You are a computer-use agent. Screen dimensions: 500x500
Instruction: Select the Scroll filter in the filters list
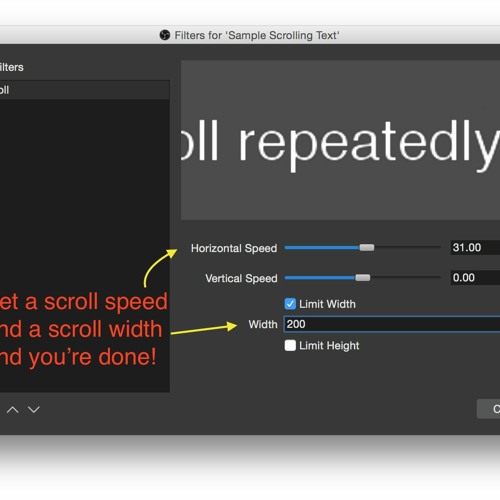coord(85,90)
